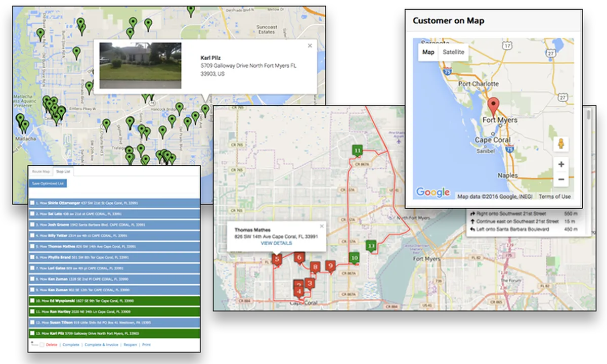
Task: Check the Shirle Ottervanger stop checkbox
Action: [x=32, y=203]
